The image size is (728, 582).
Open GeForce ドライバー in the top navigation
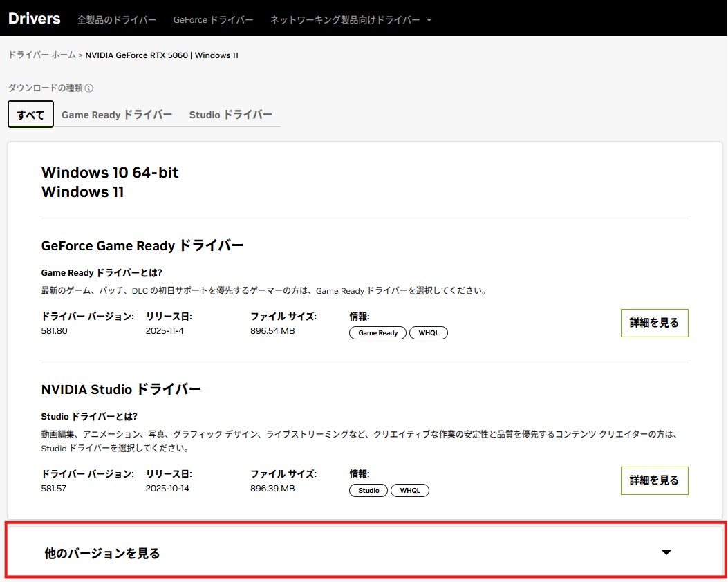tap(213, 20)
